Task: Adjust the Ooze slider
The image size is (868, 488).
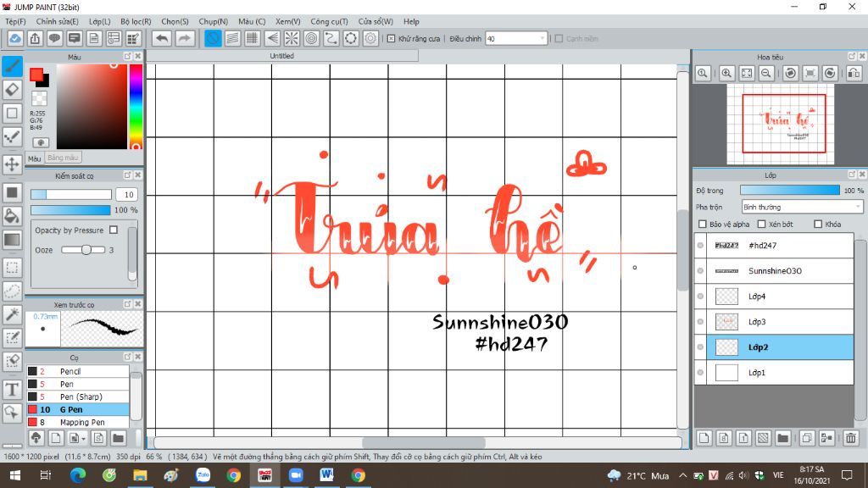Action: click(83, 250)
